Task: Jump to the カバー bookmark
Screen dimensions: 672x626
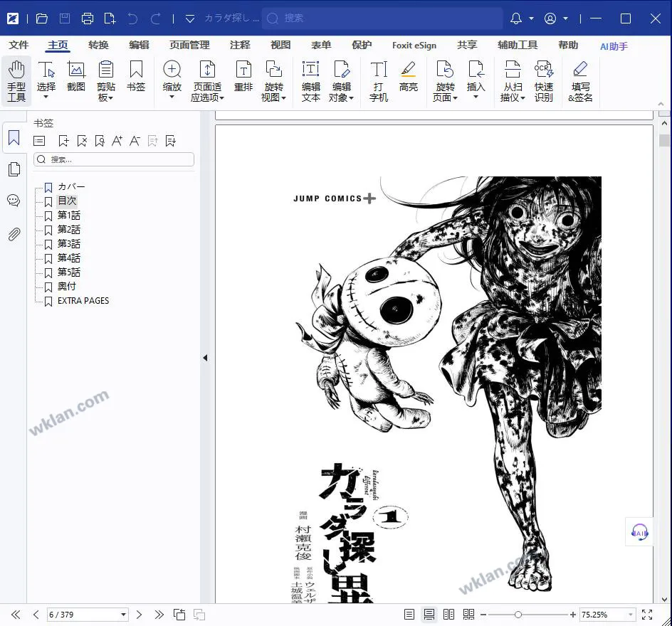Action: pyautogui.click(x=71, y=186)
